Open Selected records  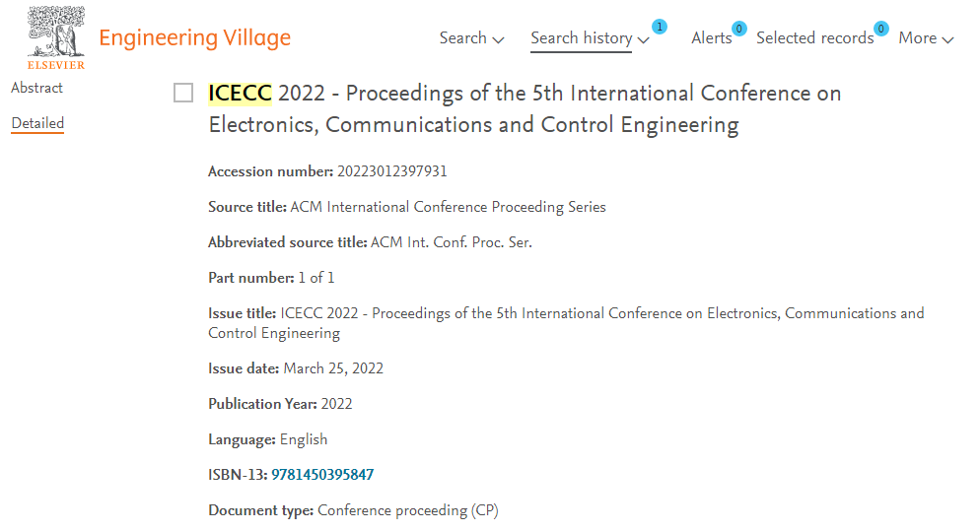814,38
